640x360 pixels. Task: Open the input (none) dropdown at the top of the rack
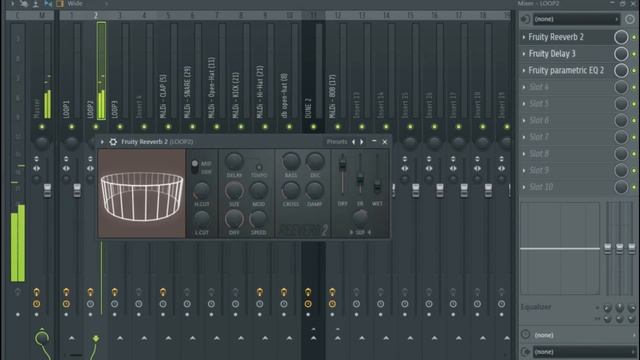pos(576,19)
